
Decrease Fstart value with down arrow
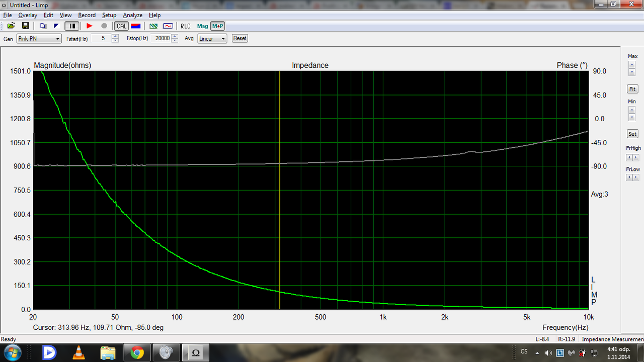point(116,40)
